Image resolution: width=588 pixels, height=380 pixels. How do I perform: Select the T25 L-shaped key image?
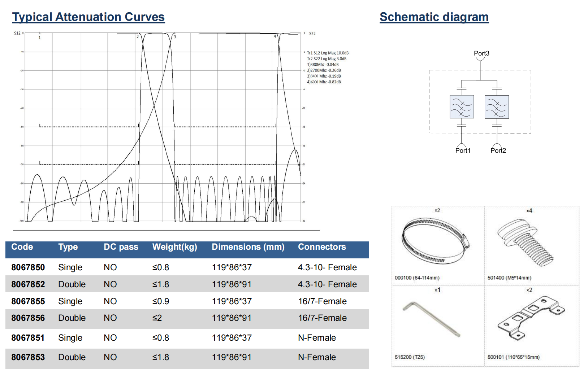(431, 319)
